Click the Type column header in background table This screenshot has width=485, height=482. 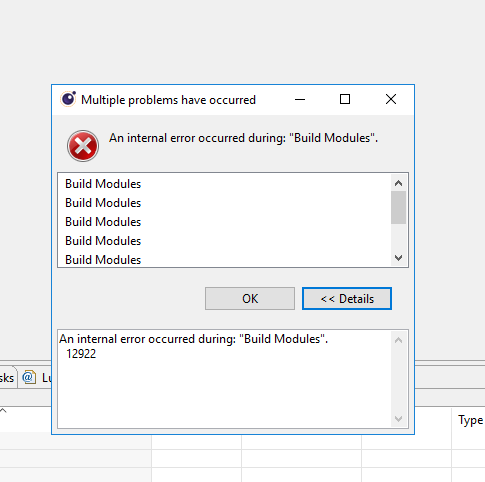pyautogui.click(x=470, y=420)
